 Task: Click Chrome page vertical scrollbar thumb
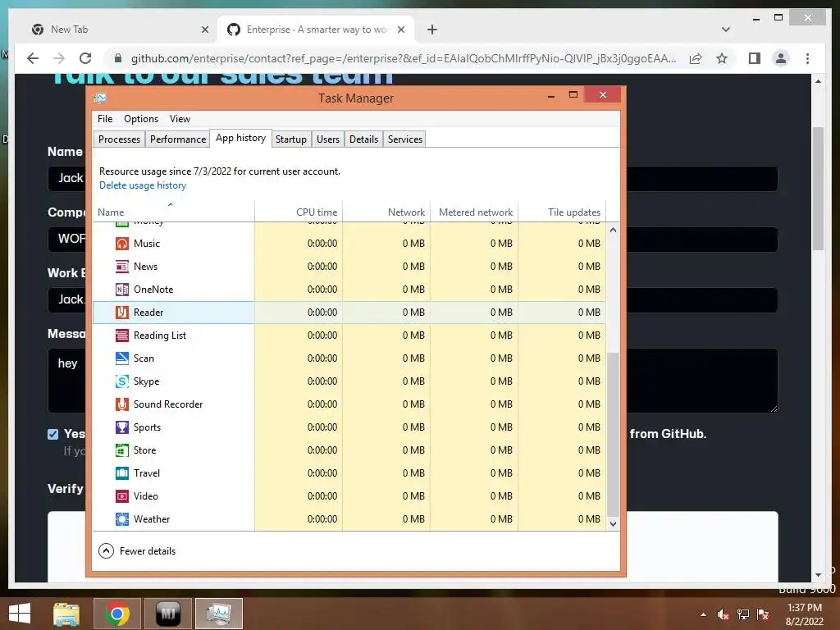[x=818, y=188]
